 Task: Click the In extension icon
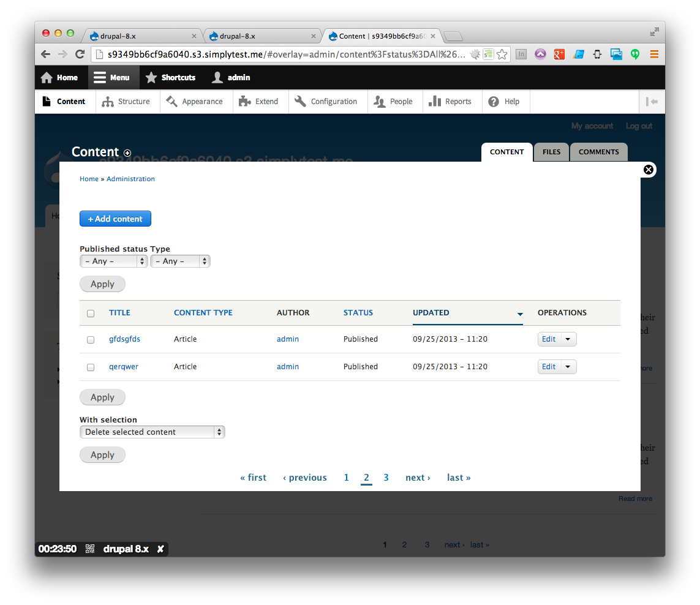pyautogui.click(x=521, y=54)
